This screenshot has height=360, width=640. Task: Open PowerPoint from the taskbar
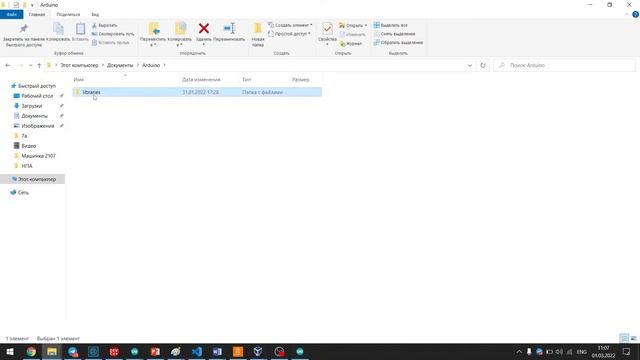coord(155,351)
